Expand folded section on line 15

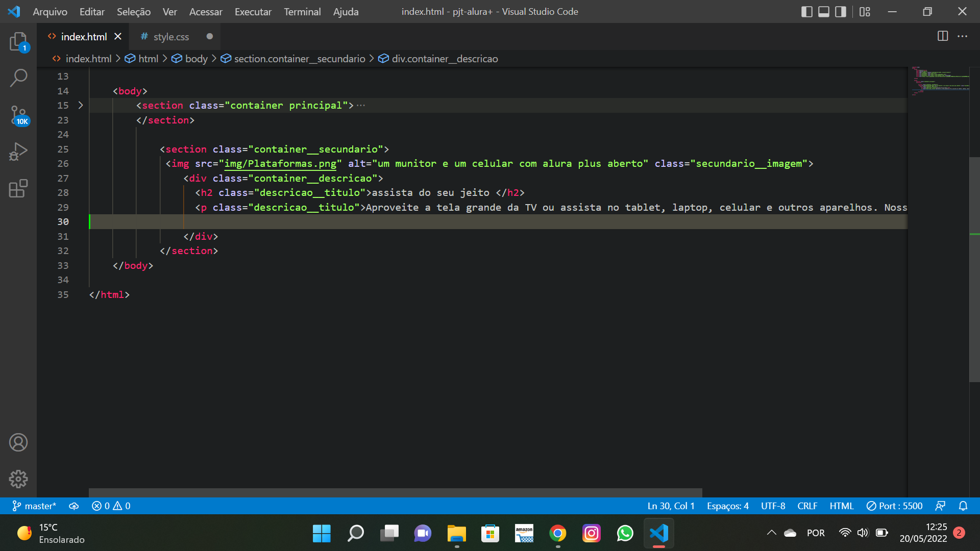[81, 105]
